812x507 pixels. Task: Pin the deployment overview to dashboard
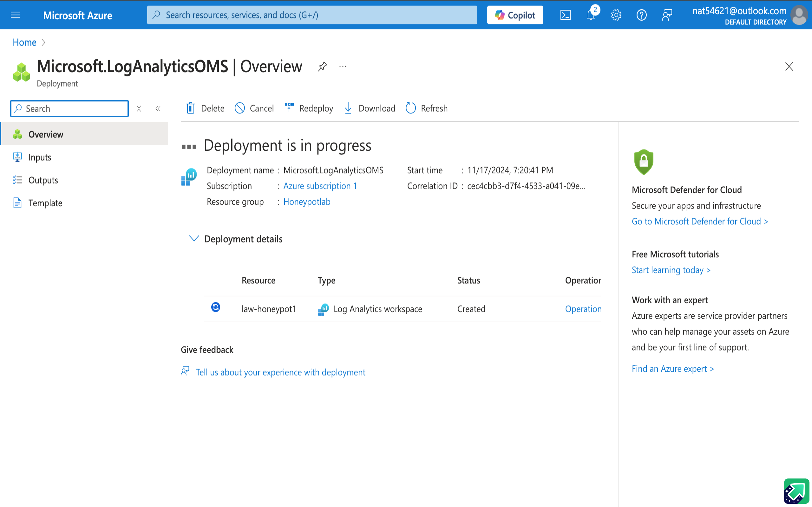point(322,67)
